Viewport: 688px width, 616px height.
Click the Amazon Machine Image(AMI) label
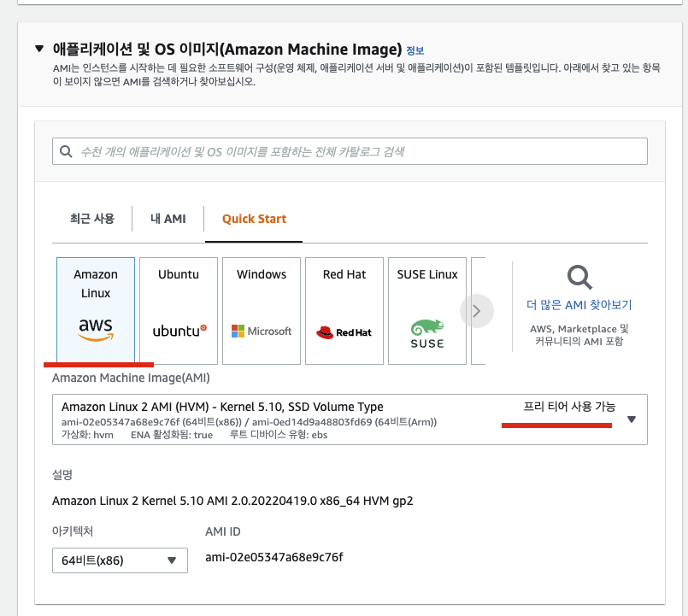(131, 378)
